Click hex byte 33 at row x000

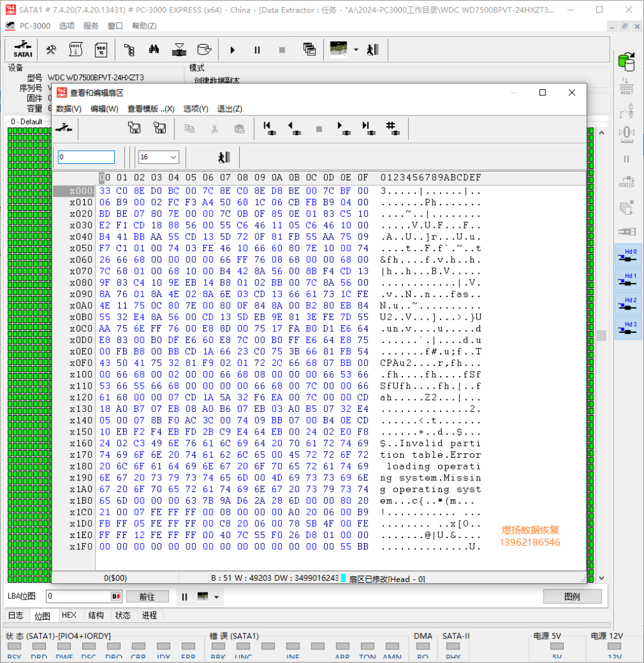coord(104,191)
